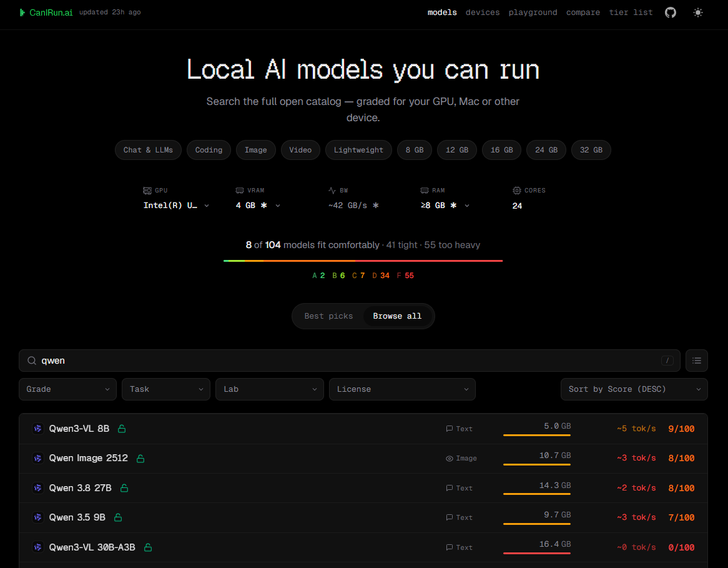
Task: Click the CORES processor icon
Action: (x=517, y=191)
